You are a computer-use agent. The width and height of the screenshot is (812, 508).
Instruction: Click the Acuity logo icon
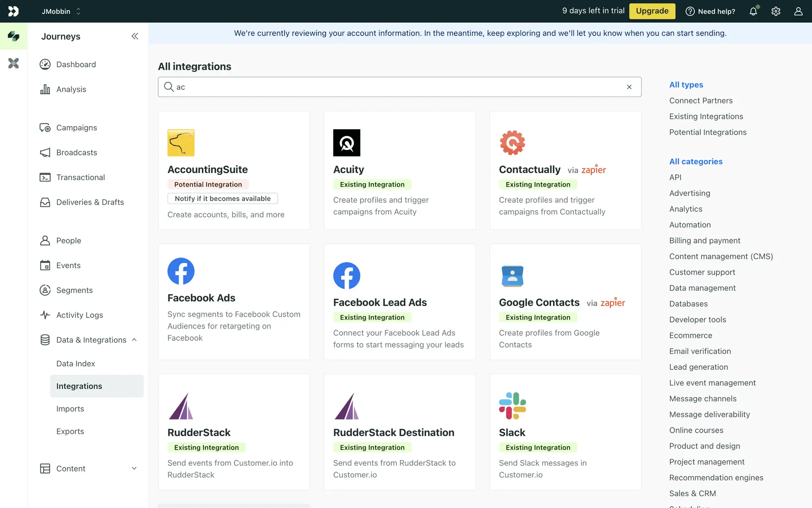pos(346,143)
